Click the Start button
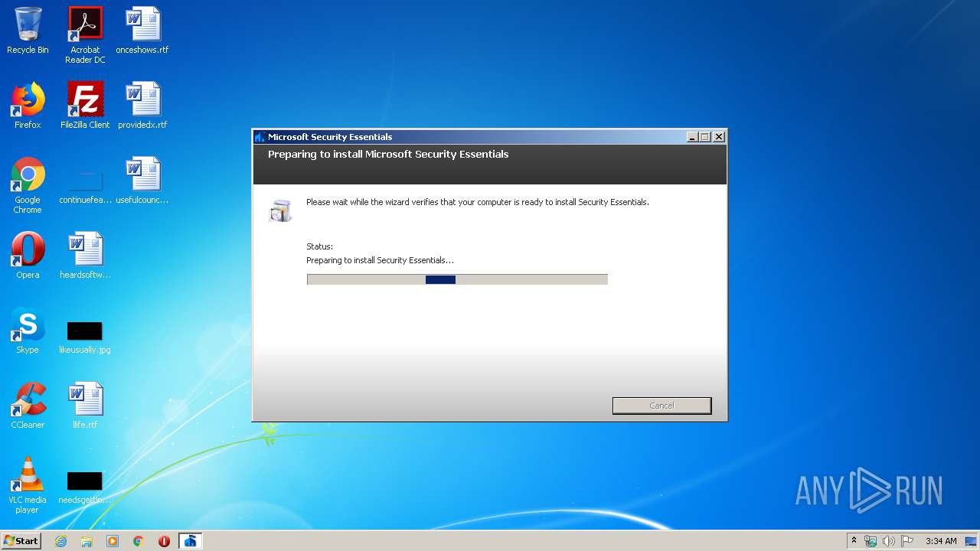980x551 pixels. coord(21,540)
